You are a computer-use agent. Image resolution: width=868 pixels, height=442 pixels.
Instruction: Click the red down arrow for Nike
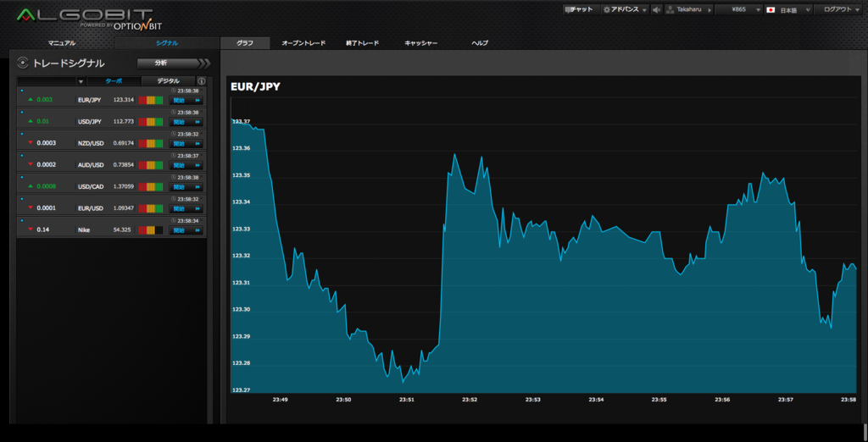[31, 229]
